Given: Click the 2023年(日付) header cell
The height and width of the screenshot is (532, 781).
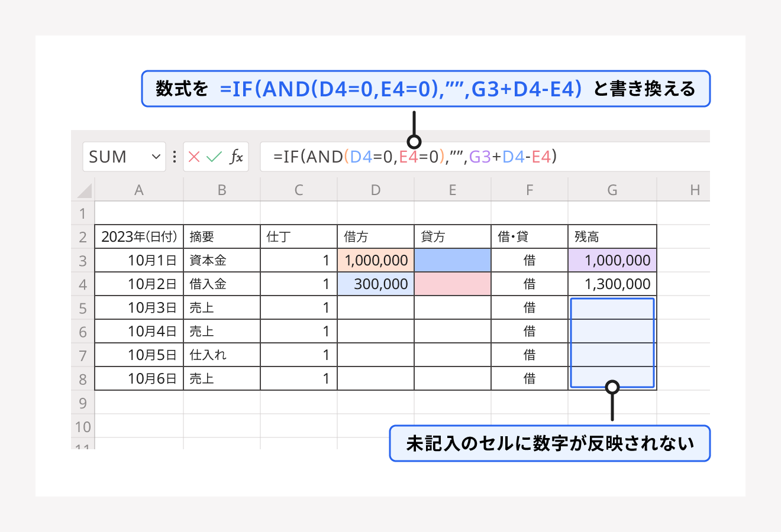Looking at the screenshot, I should point(139,236).
